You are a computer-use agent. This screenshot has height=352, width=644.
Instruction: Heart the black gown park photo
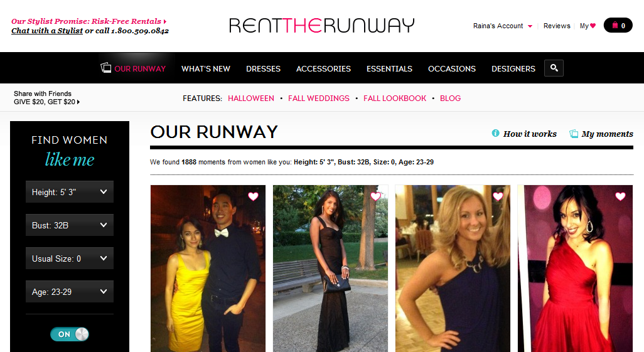point(375,196)
